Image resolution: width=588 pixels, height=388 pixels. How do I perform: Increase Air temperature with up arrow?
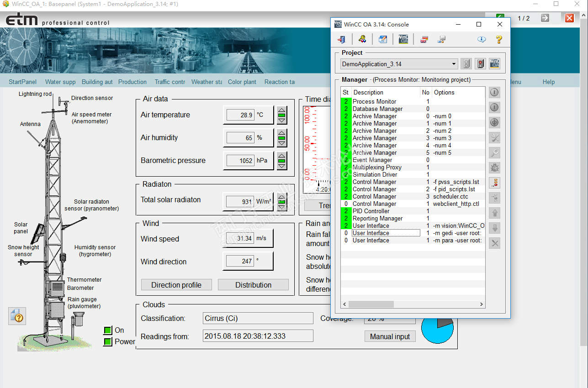click(x=282, y=110)
